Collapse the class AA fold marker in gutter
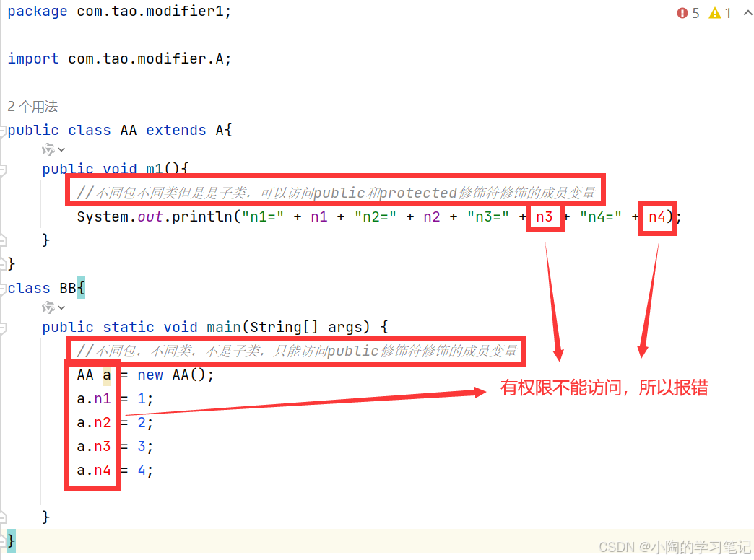The height and width of the screenshot is (560, 754). [x=3, y=131]
